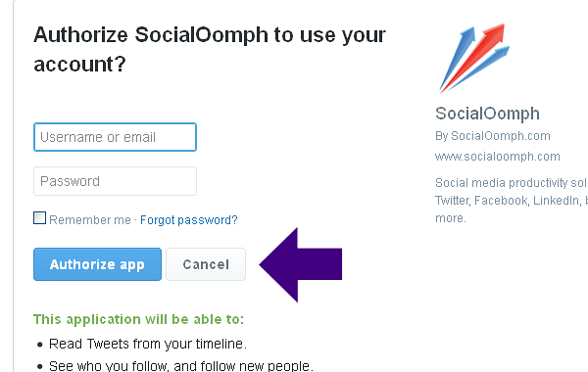Click the SocialOomph app name heading
This screenshot has width=588, height=372.
click(x=487, y=114)
